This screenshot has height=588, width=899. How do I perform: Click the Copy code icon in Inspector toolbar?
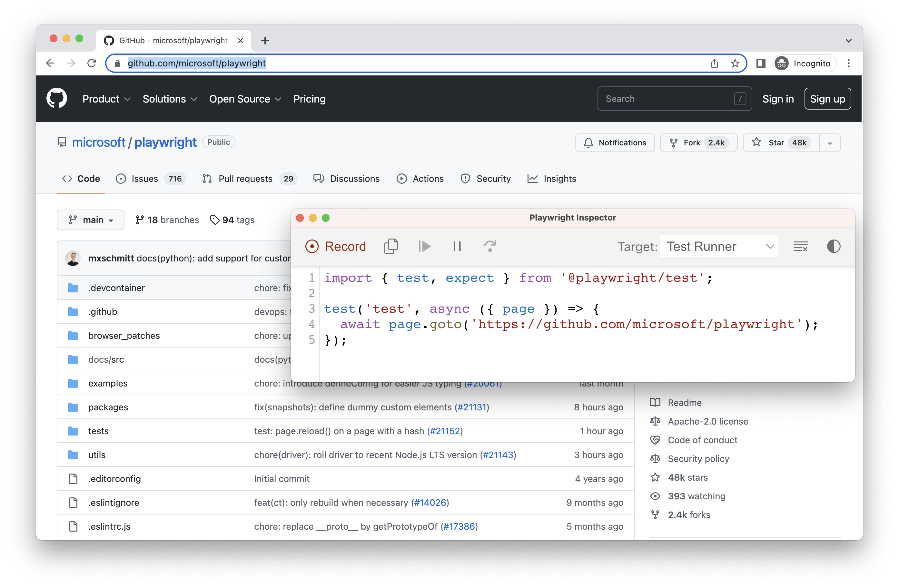pyautogui.click(x=392, y=247)
